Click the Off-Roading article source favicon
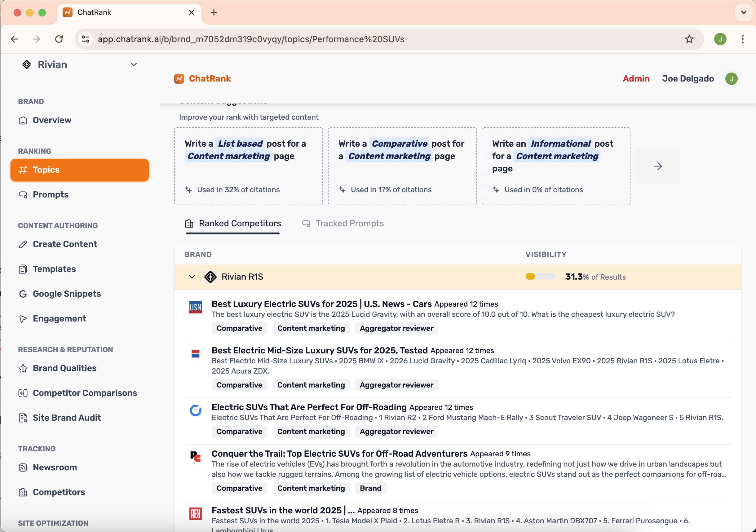 click(x=196, y=410)
